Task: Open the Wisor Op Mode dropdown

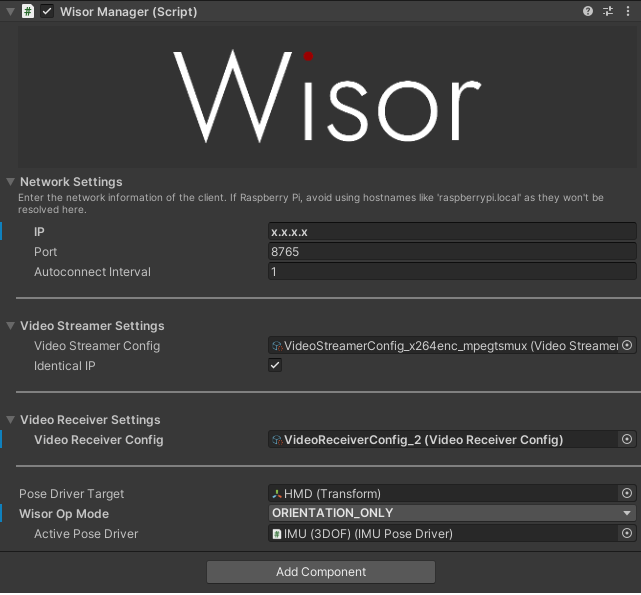Action: coord(452,514)
